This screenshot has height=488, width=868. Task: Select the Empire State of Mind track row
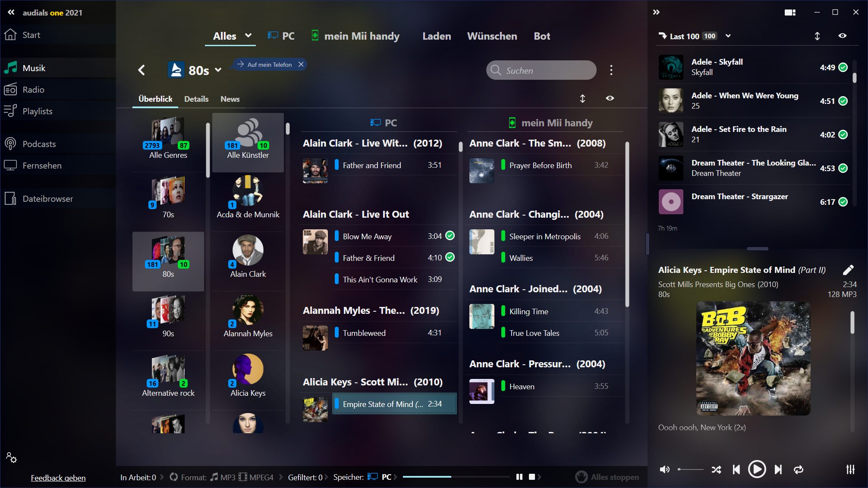394,404
